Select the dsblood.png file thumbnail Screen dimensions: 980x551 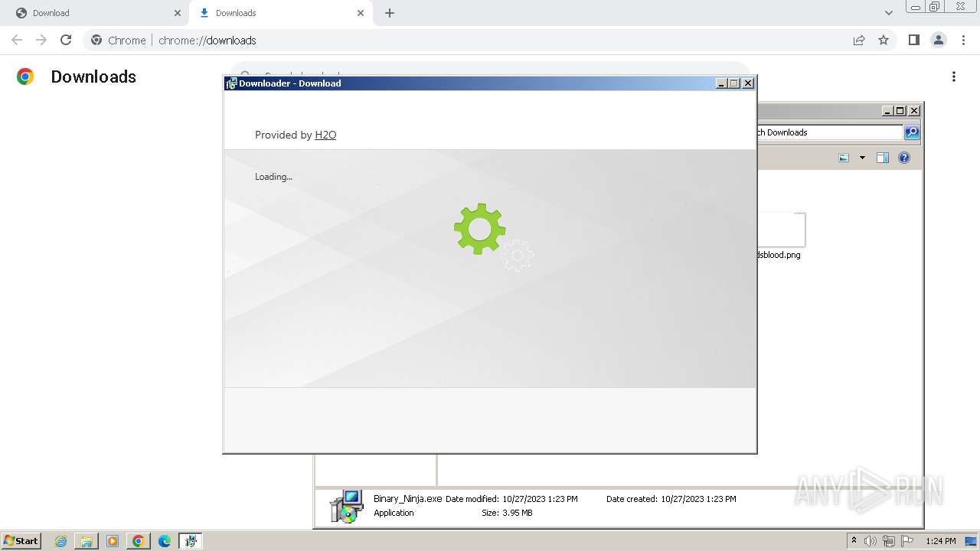(780, 229)
